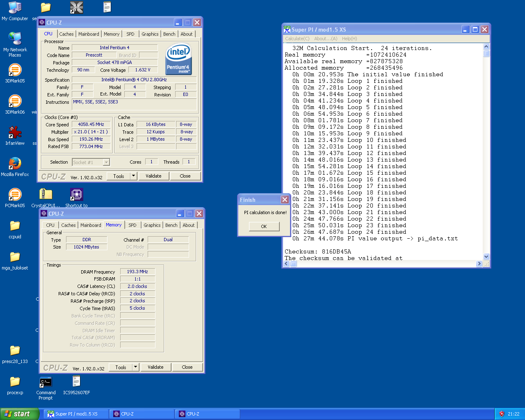
Task: Open the 'Shortcut to' CPU chip icon
Action: [x=76, y=198]
